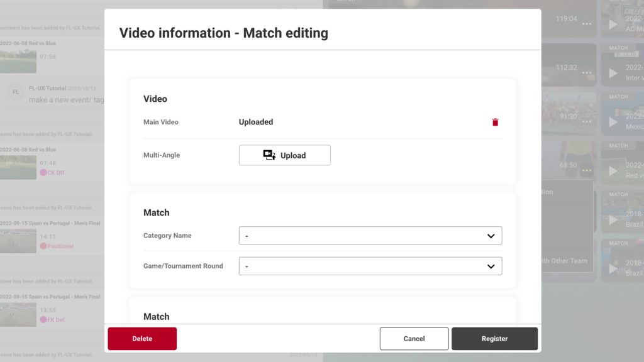
Task: Open the Game/Tournament Round dropdown
Action: tap(370, 266)
